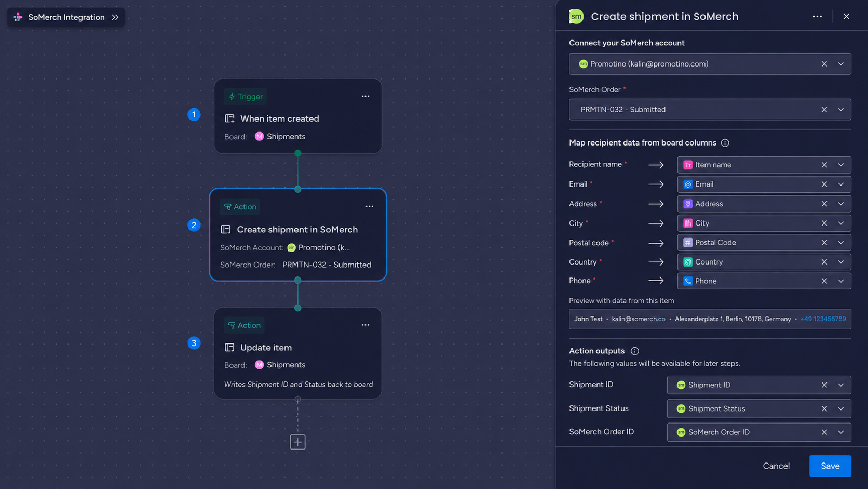Clear the Item name column mapping

point(824,165)
